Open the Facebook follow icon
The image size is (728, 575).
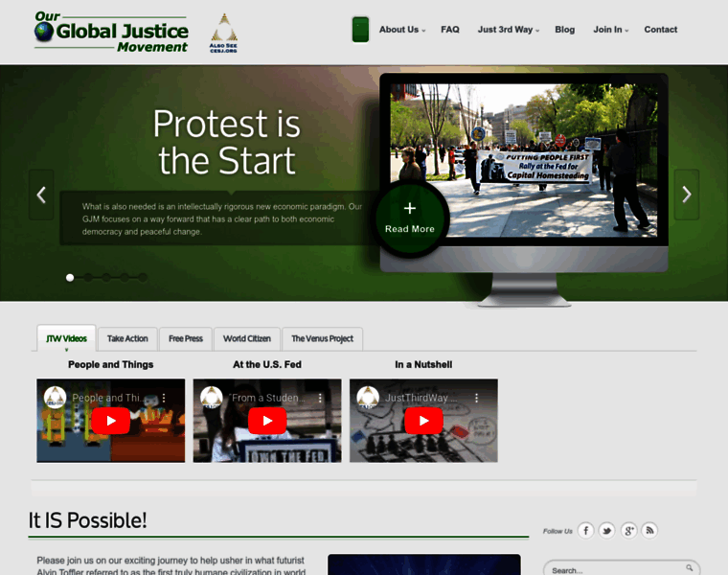click(x=586, y=530)
